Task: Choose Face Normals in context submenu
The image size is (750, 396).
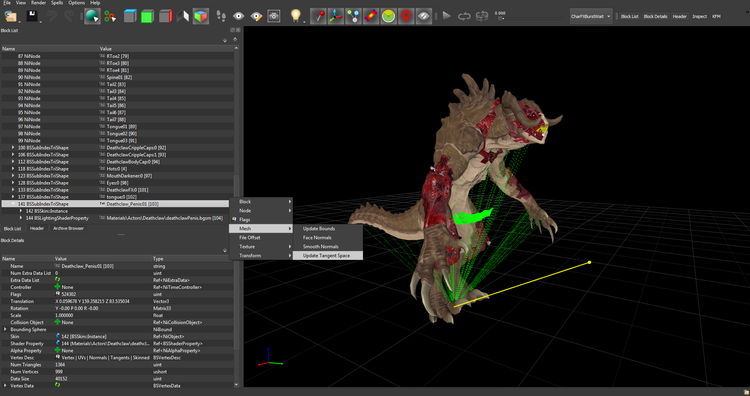Action: 328,237
